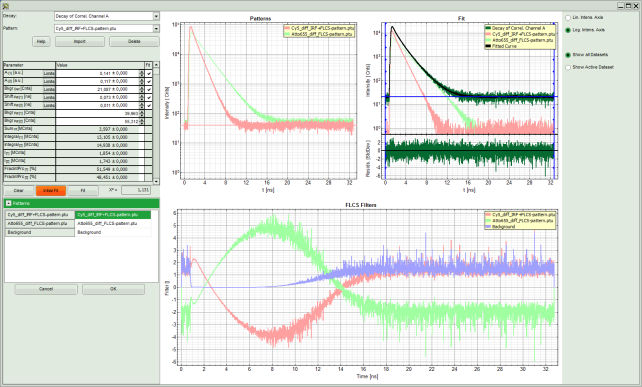Open the Pattern dropdown list
This screenshot has width=642, height=387.
pyautogui.click(x=156, y=29)
